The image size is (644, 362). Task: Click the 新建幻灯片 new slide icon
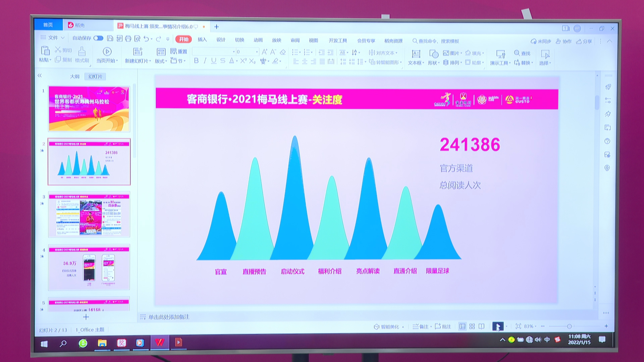(138, 51)
